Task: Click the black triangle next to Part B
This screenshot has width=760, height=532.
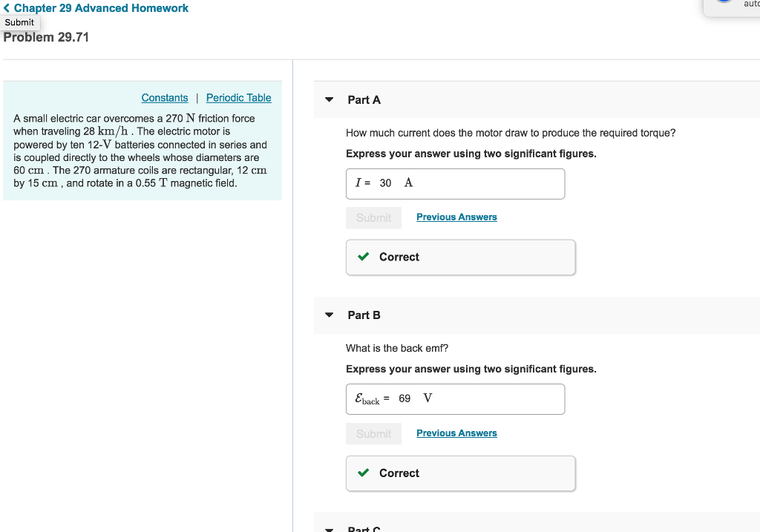Action: pyautogui.click(x=329, y=315)
